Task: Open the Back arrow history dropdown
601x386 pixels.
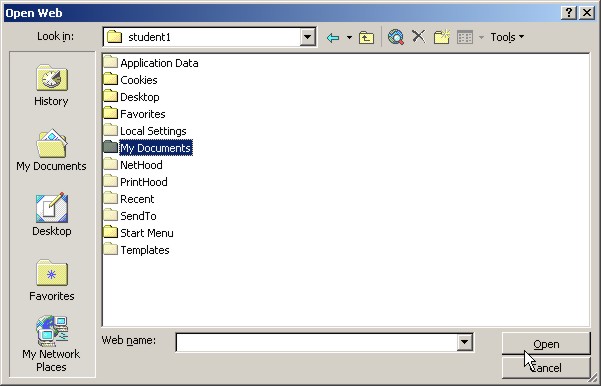Action: 349,38
